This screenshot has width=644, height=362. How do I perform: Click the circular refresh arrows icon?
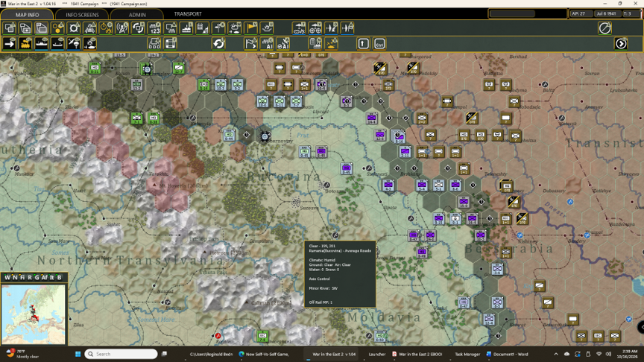click(x=218, y=43)
